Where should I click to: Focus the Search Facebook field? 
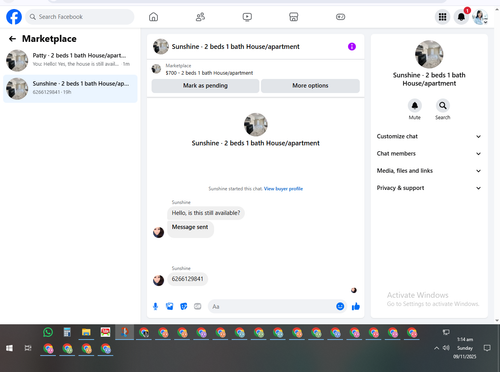[x=80, y=17]
